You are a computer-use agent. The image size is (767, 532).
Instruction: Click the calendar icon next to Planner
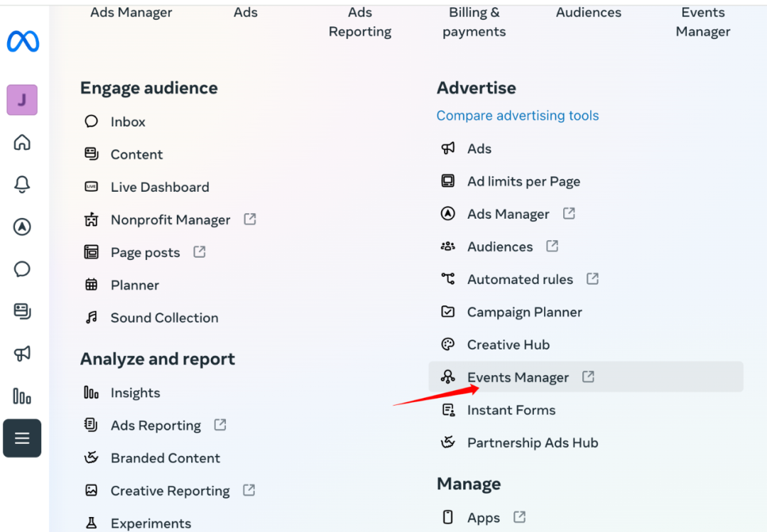[91, 284]
